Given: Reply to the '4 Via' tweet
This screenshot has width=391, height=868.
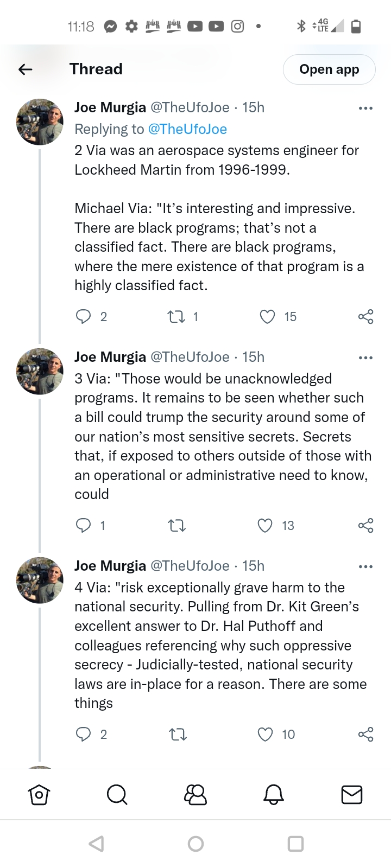Looking at the screenshot, I should pyautogui.click(x=83, y=734).
